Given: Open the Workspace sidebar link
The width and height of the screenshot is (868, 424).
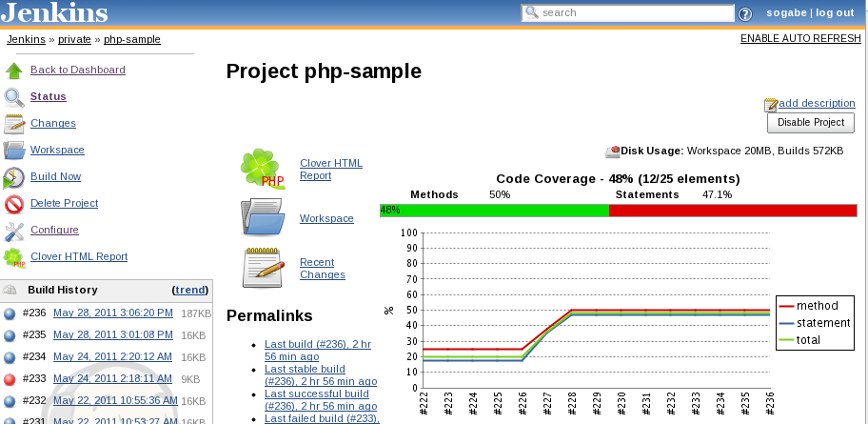Looking at the screenshot, I should tap(57, 150).
